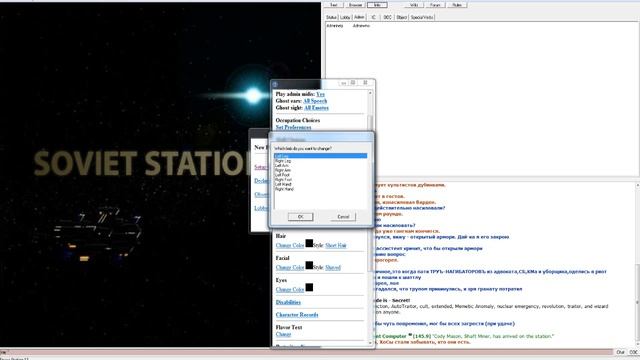Screen dimensions: 640x360
Task: Click the first Adminwho verb in Admin panel
Action: 335,26
